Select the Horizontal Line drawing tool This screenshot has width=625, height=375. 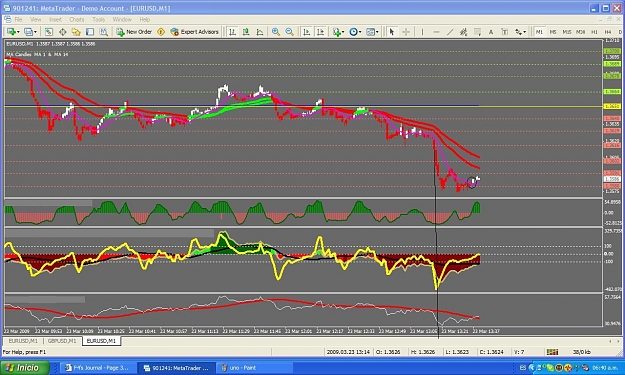(436, 31)
